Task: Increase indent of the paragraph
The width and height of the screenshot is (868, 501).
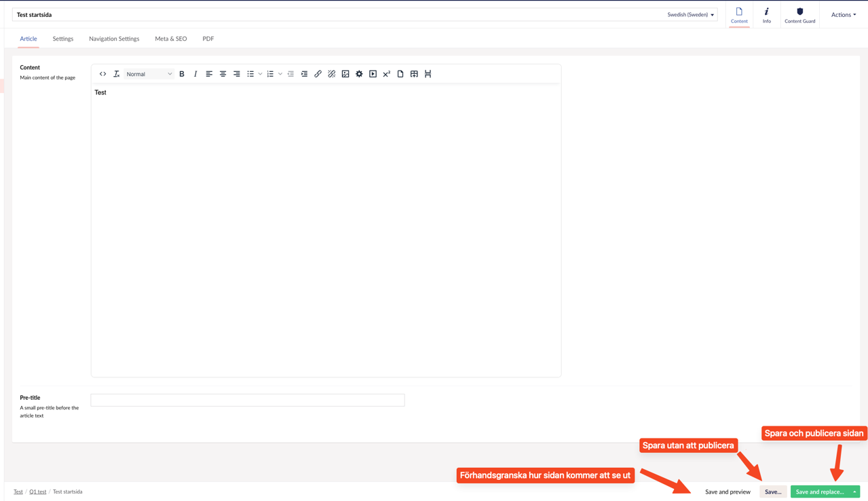Action: tap(304, 74)
